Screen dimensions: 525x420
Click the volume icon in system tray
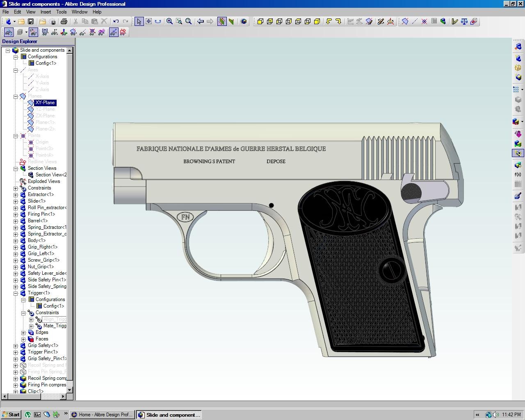click(x=496, y=415)
